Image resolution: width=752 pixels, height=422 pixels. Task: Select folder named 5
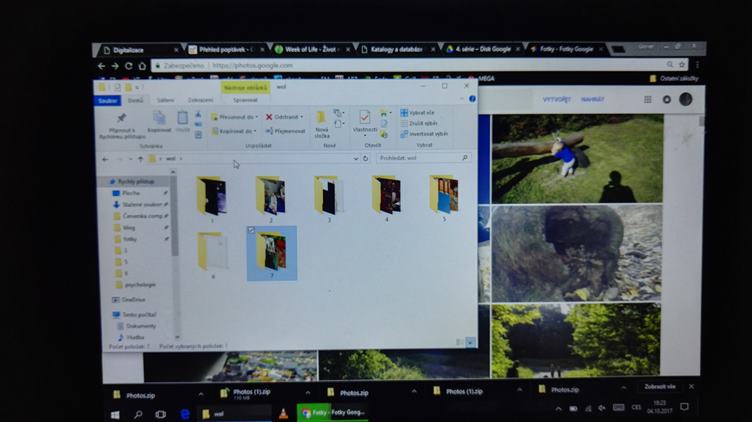444,197
